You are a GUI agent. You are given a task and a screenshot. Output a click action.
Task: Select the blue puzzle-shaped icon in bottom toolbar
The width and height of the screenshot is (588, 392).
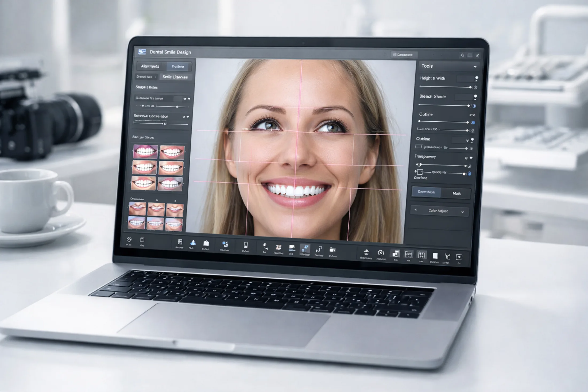225,244
